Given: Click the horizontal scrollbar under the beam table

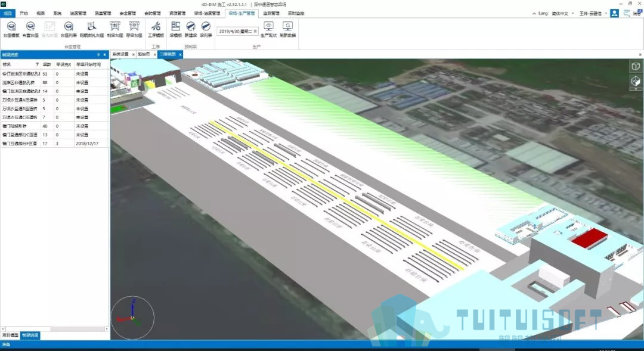Looking at the screenshot, I should click(55, 329).
